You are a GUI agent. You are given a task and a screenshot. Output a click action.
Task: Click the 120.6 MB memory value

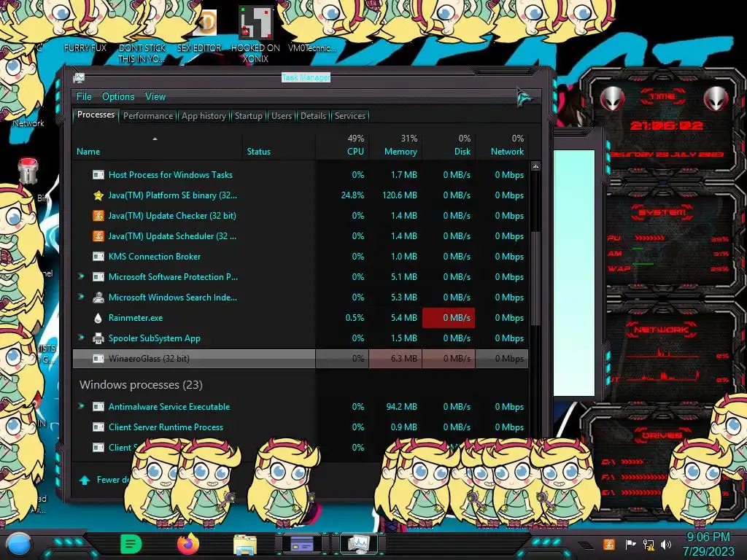tap(399, 195)
